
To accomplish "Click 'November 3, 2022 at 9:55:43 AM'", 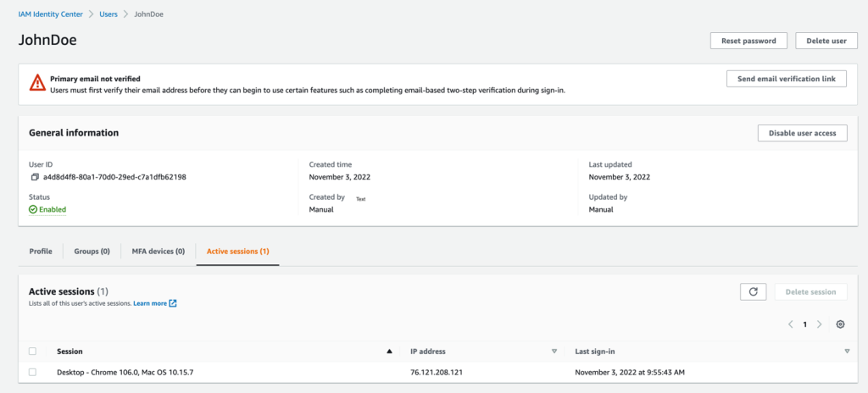I will (x=630, y=373).
